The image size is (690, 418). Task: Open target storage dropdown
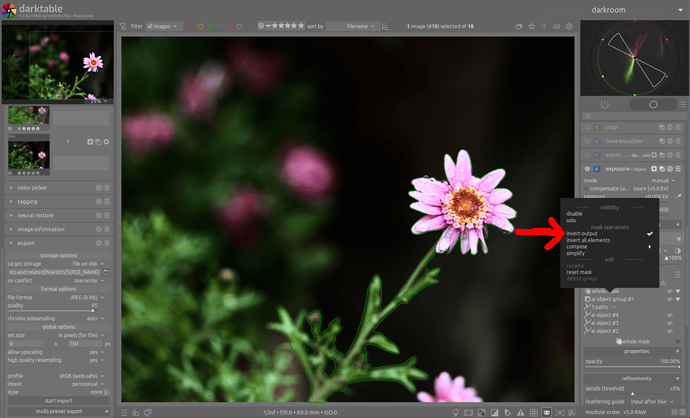pos(88,264)
